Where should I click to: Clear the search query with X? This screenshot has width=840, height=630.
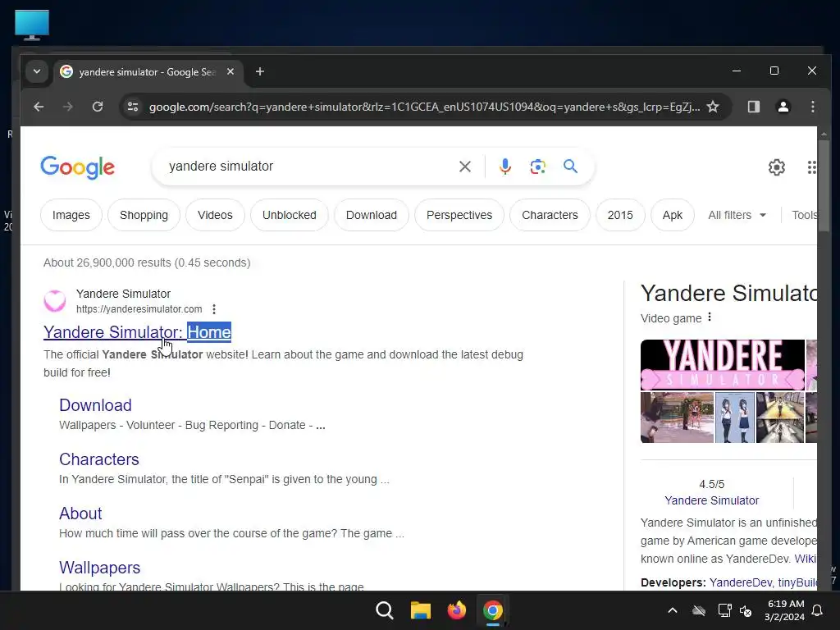(x=465, y=167)
